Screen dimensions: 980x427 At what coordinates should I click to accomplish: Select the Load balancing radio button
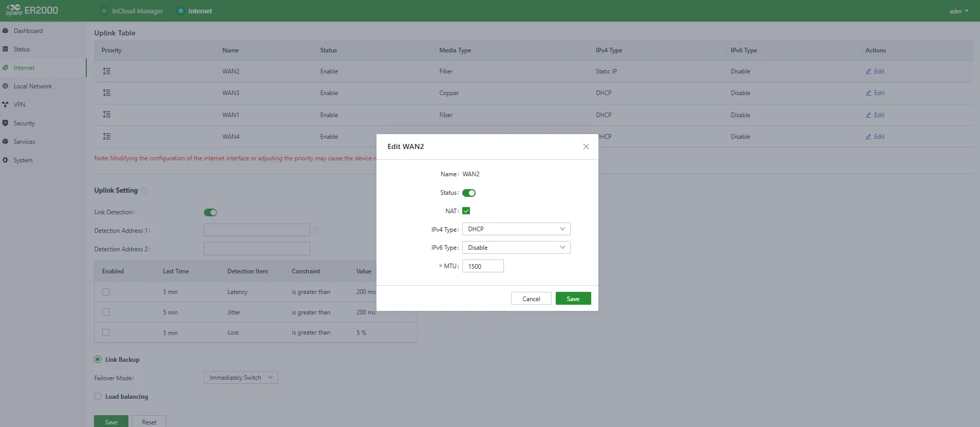[x=98, y=396]
